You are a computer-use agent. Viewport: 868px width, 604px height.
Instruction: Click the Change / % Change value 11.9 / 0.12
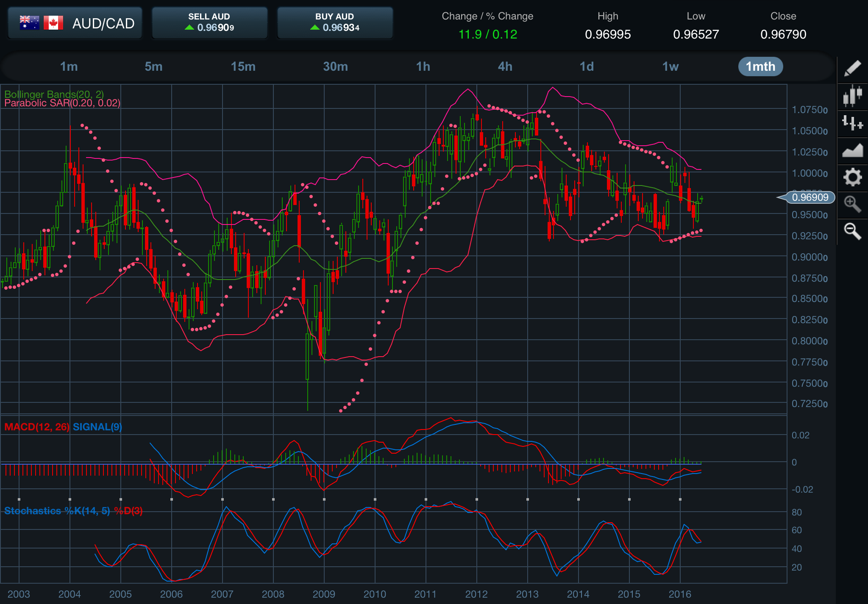point(488,34)
